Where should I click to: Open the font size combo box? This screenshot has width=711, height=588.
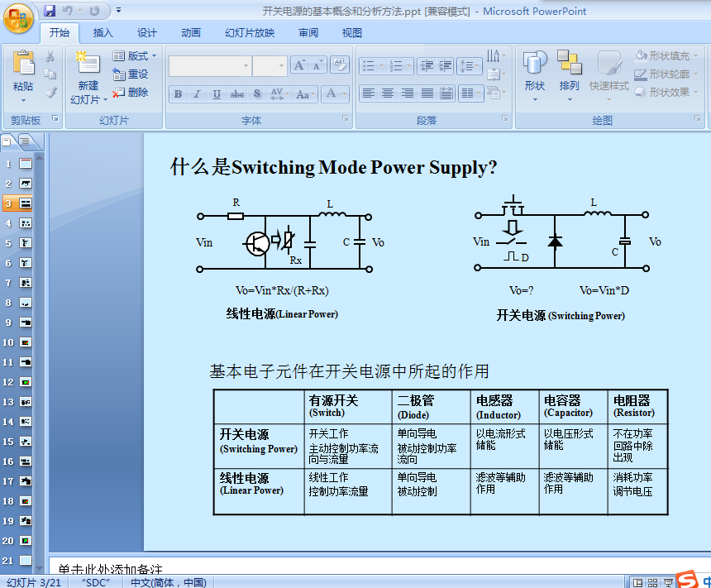(270, 66)
